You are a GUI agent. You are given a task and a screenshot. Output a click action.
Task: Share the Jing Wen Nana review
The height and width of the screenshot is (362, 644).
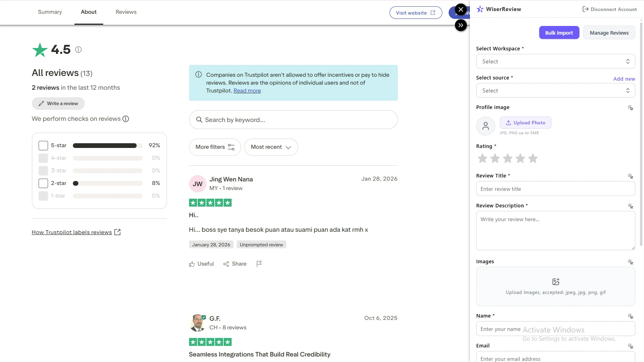click(235, 264)
